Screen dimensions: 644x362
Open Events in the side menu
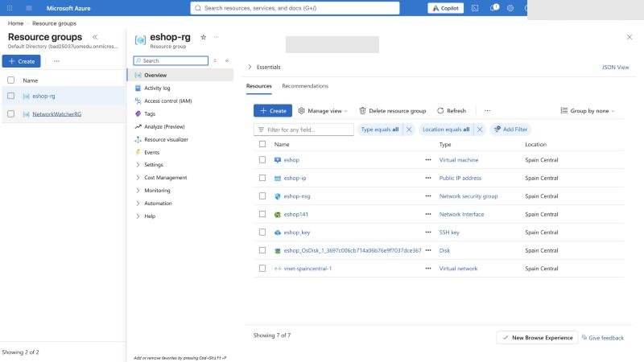click(x=151, y=152)
